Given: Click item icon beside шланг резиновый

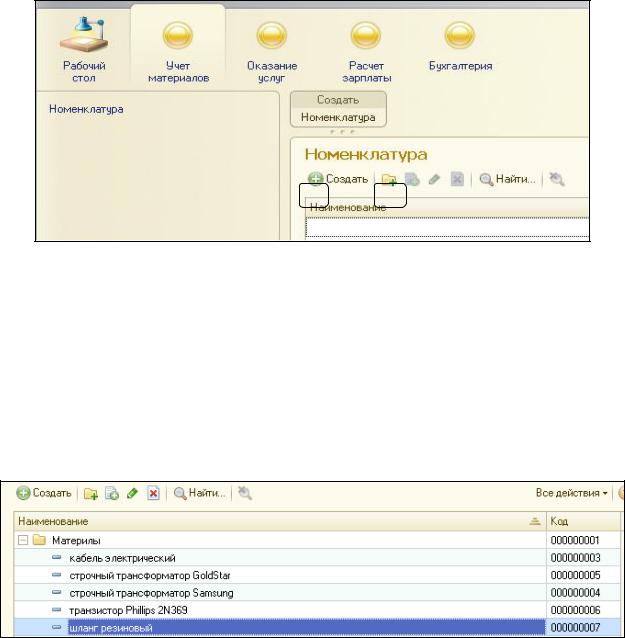Looking at the screenshot, I should coord(57,627).
